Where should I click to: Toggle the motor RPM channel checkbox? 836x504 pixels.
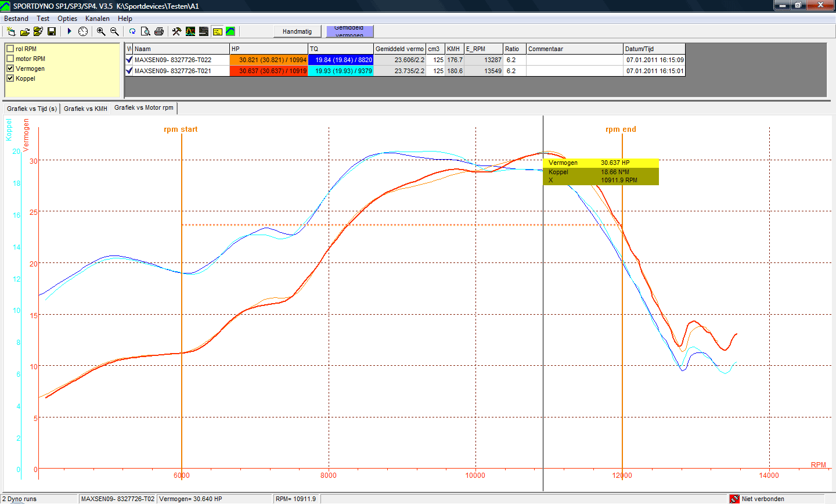tap(10, 59)
